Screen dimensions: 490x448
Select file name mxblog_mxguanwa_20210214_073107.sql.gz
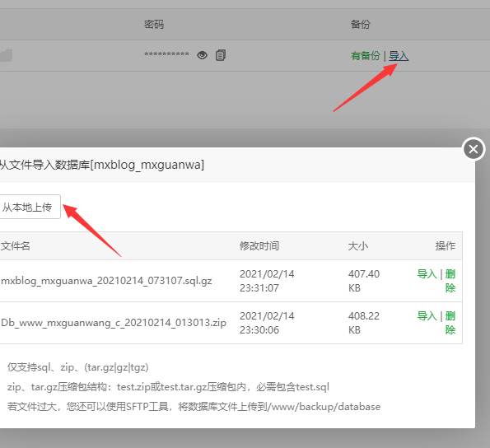coord(106,281)
